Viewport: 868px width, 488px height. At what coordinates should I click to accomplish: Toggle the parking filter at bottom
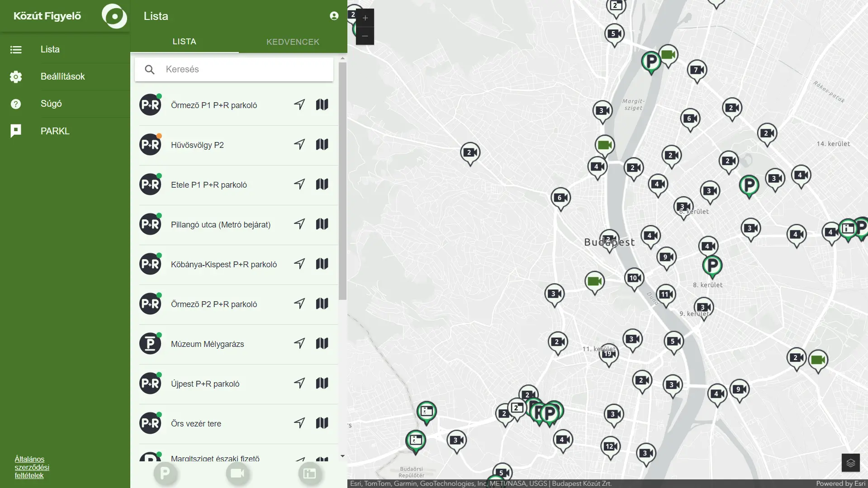[165, 474]
